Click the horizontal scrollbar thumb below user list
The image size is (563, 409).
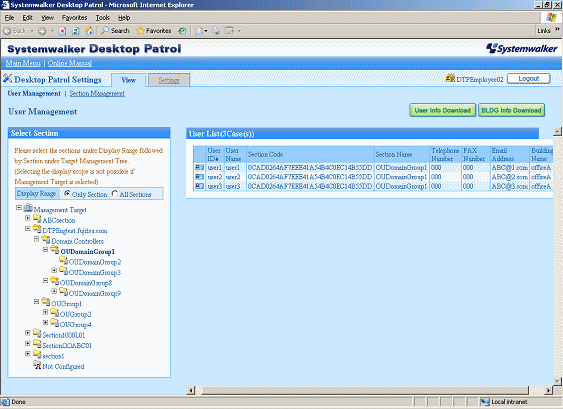(x=365, y=390)
